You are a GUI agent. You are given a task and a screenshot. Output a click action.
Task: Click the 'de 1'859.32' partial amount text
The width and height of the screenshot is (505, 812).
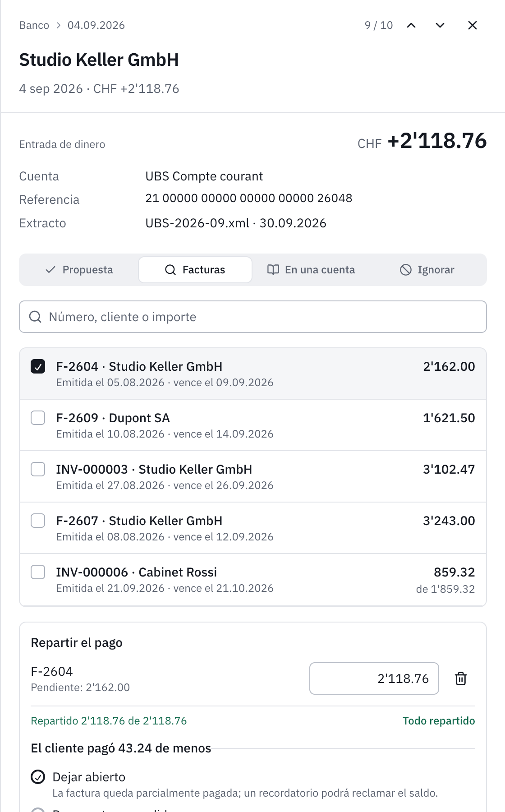tap(445, 589)
